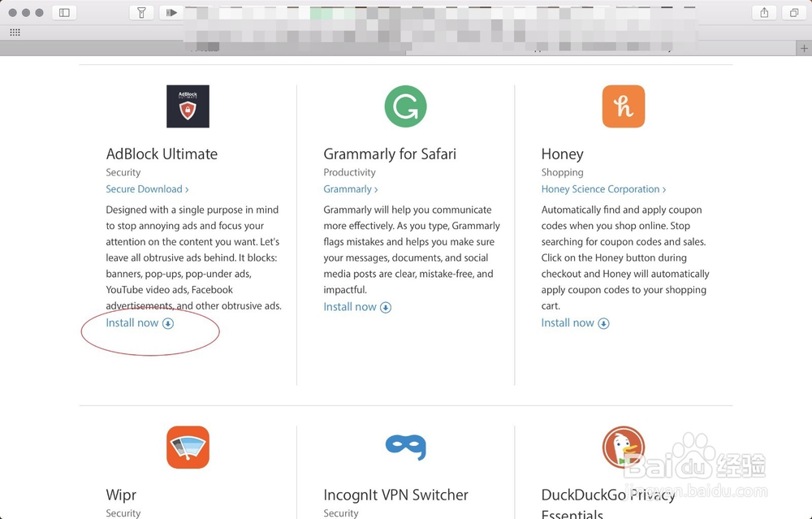Click the Grammarly description paragraph
812x519 pixels.
point(412,249)
